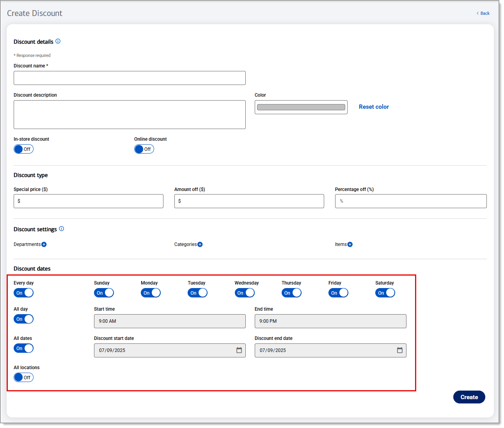The height and width of the screenshot is (428, 504).
Task: Click the End time 9:00 PM field
Action: coord(330,321)
